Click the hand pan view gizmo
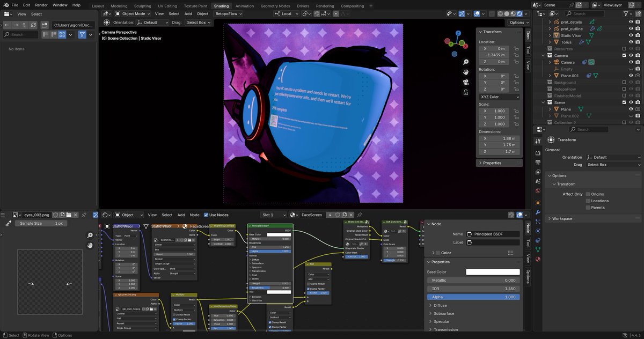Screen dimensions: 644x339 tap(466, 72)
